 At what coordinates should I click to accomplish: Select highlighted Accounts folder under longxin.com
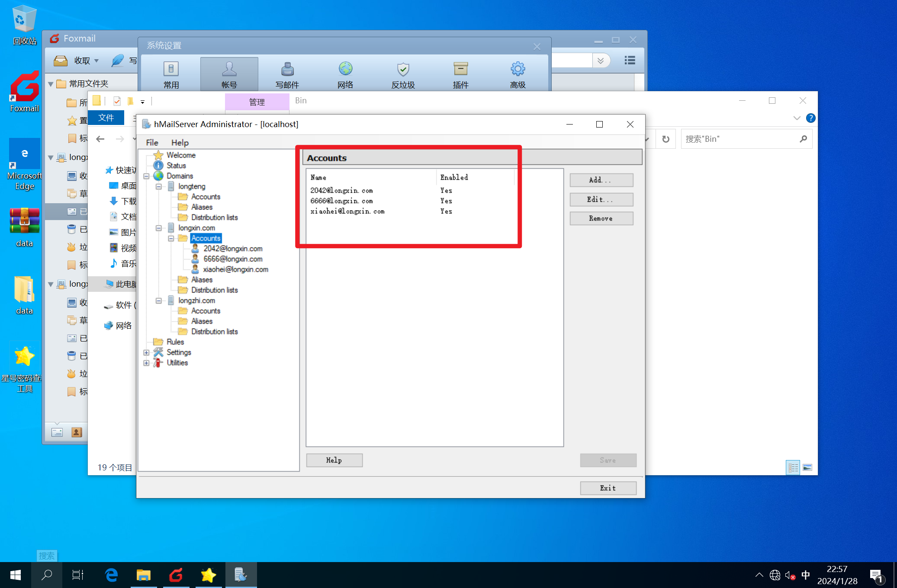point(206,238)
